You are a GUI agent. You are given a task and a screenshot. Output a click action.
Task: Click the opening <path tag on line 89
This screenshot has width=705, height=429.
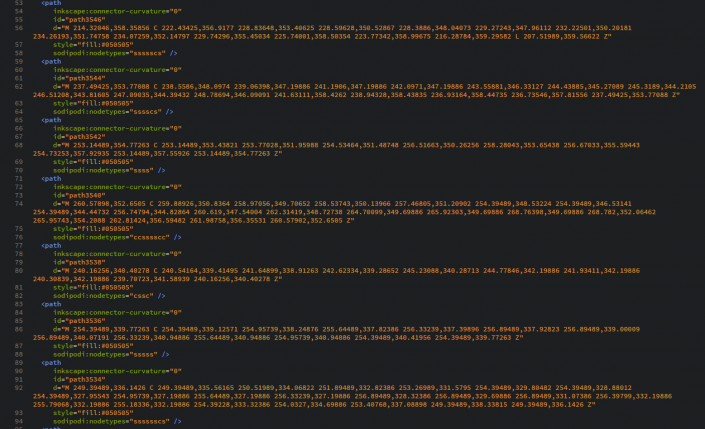tap(51, 362)
